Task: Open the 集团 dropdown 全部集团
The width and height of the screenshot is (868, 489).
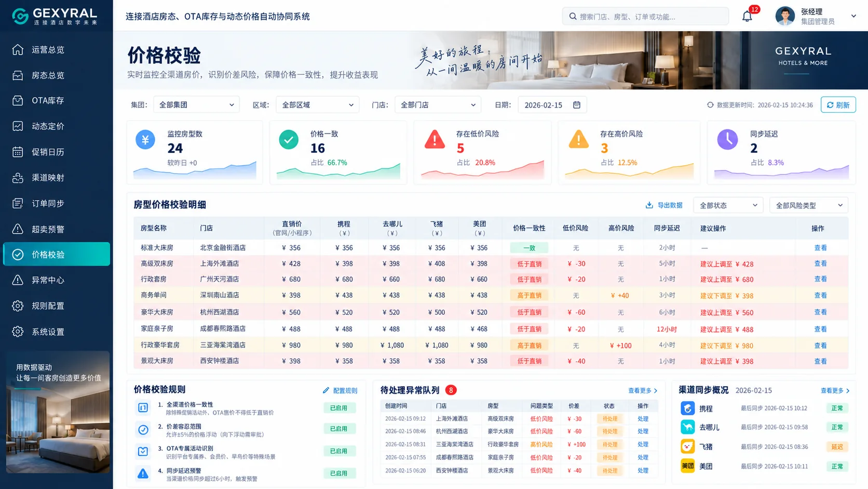Action: click(196, 105)
